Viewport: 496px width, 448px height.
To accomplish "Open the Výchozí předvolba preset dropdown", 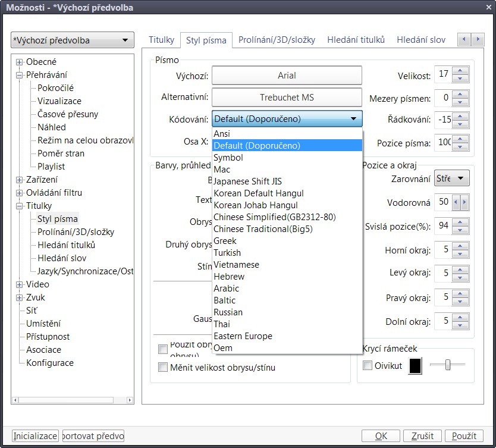I will click(72, 40).
